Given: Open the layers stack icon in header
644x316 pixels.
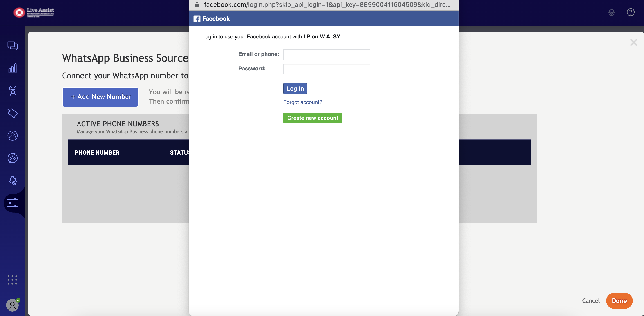Looking at the screenshot, I should pyautogui.click(x=611, y=12).
